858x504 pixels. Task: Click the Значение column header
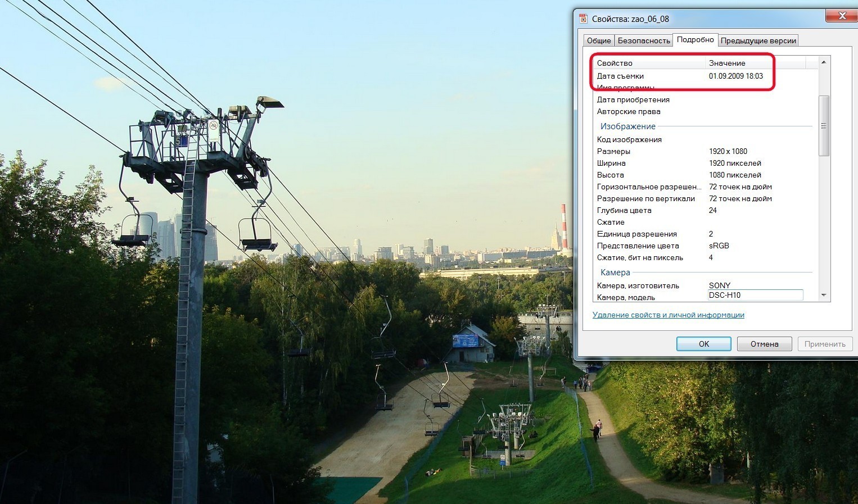[x=756, y=63]
